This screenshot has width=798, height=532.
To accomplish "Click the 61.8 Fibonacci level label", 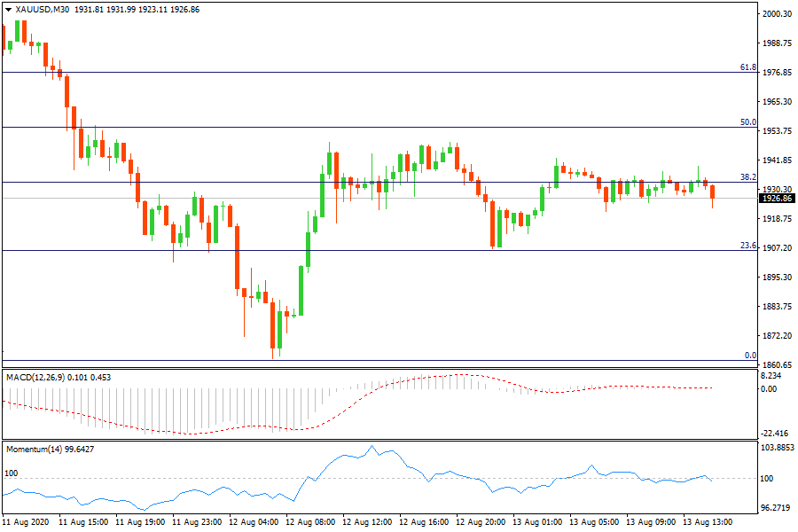I will point(747,67).
